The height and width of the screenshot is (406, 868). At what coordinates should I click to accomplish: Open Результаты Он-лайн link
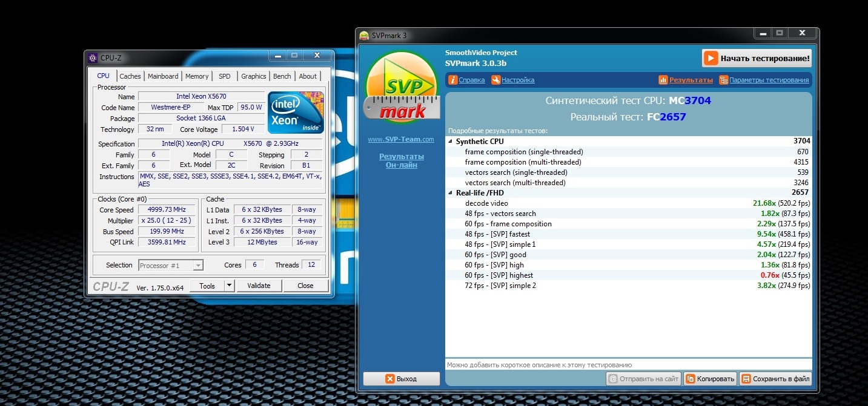(x=402, y=160)
